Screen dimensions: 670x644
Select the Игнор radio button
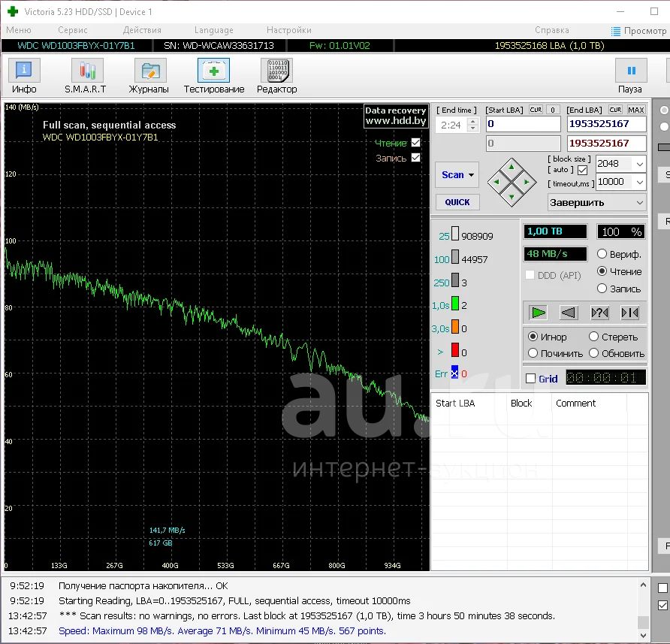coord(533,337)
